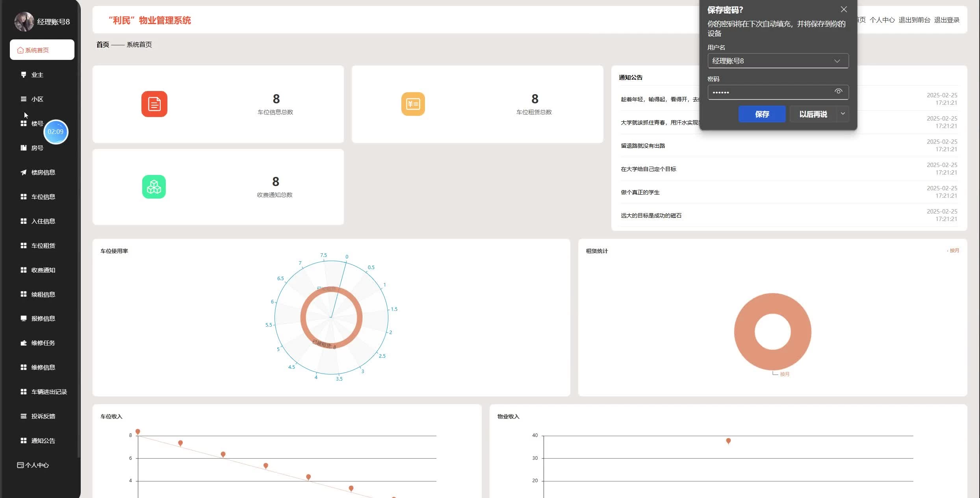Viewport: 980px width, 498px height.
Task: Click the password input field
Action: [768, 92]
